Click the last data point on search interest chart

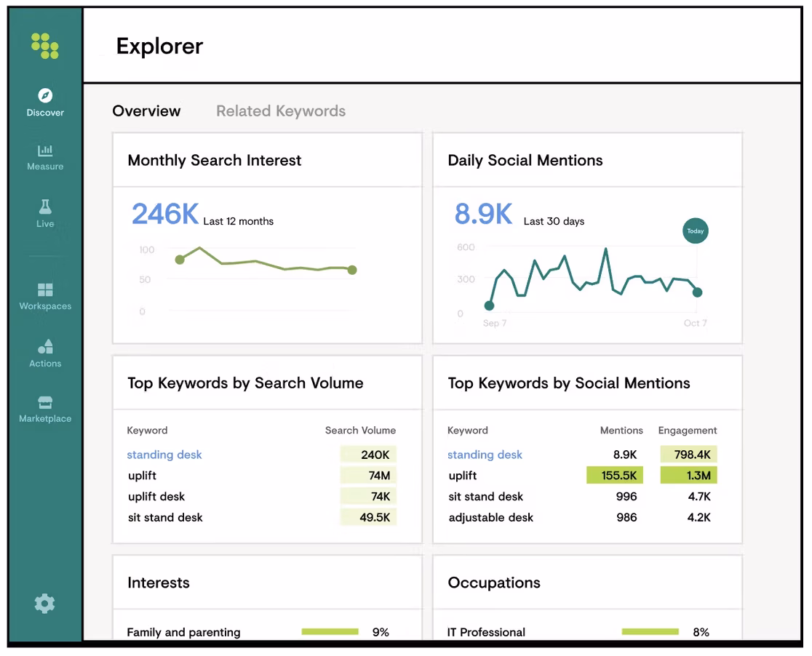click(x=352, y=270)
